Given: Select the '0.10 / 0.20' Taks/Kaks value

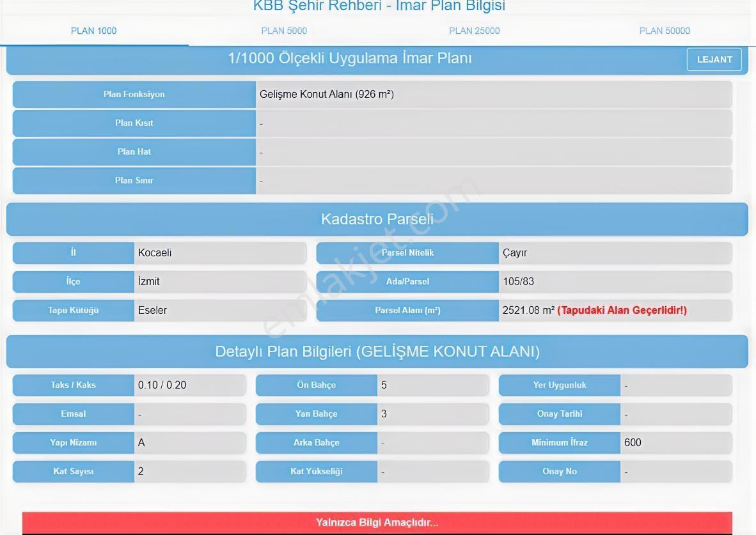Looking at the screenshot, I should point(162,385).
